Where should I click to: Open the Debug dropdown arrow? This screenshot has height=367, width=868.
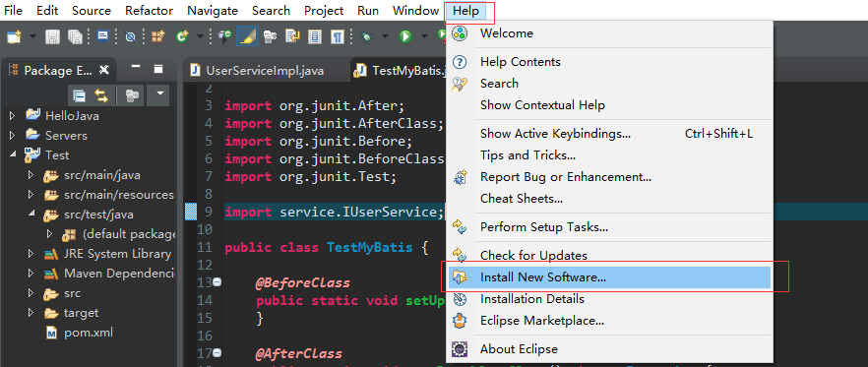click(x=386, y=37)
